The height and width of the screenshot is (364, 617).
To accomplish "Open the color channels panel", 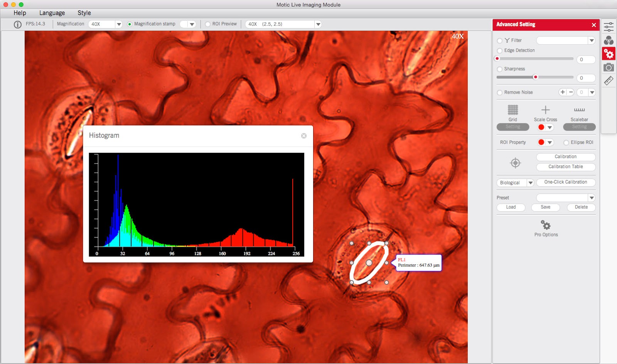I will pos(609,40).
